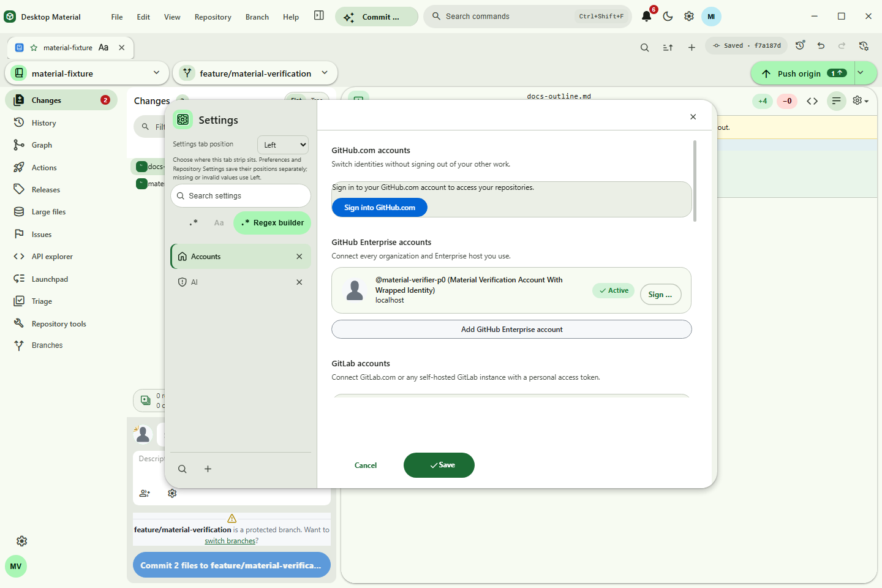The height and width of the screenshot is (588, 882).
Task: Toggle the regex search option
Action: (194, 222)
